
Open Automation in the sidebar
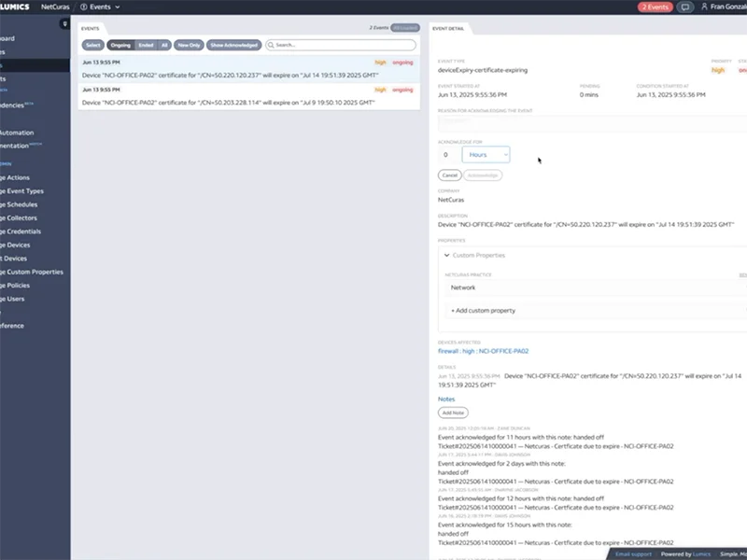(17, 133)
